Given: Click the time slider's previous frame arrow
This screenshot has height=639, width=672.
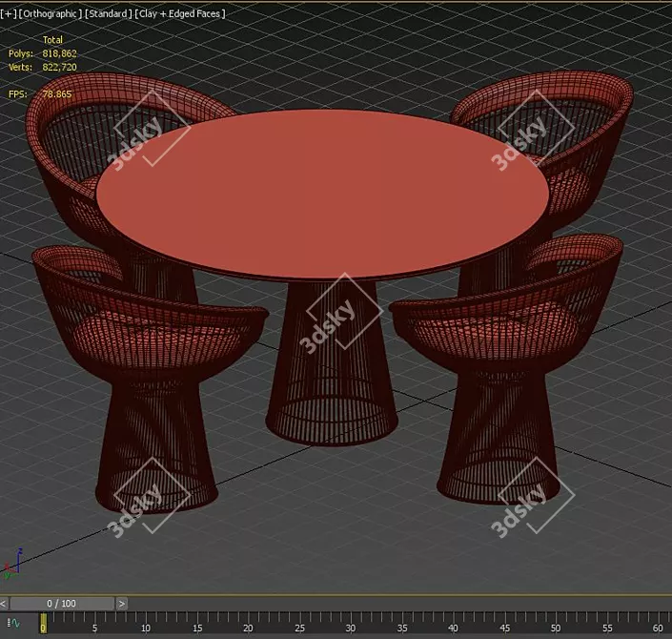Looking at the screenshot, I should click(x=5, y=604).
